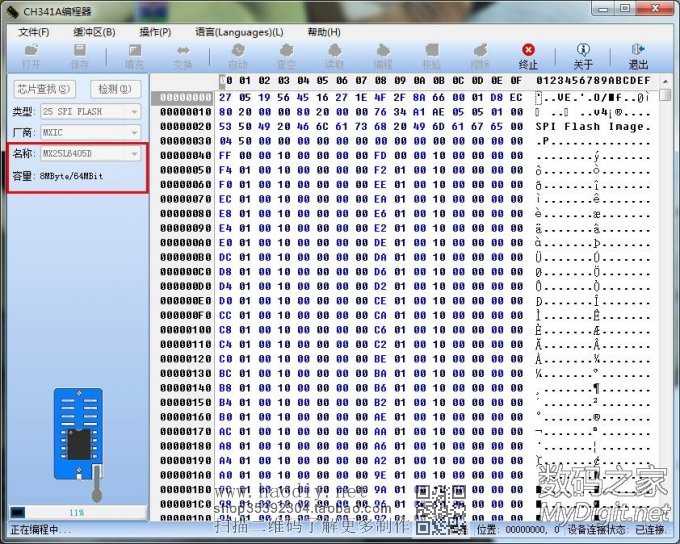Click the 芯片查找 chip search button
This screenshot has width=680, height=544.
[42, 89]
